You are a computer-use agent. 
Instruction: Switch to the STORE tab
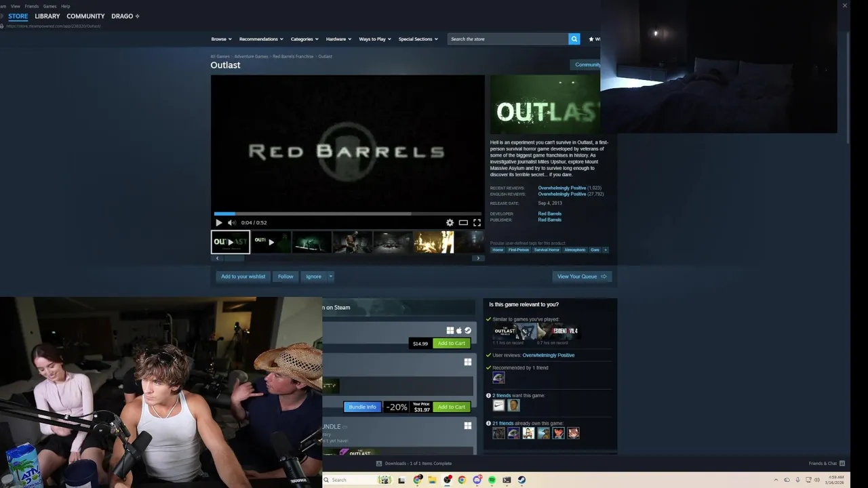click(x=18, y=16)
